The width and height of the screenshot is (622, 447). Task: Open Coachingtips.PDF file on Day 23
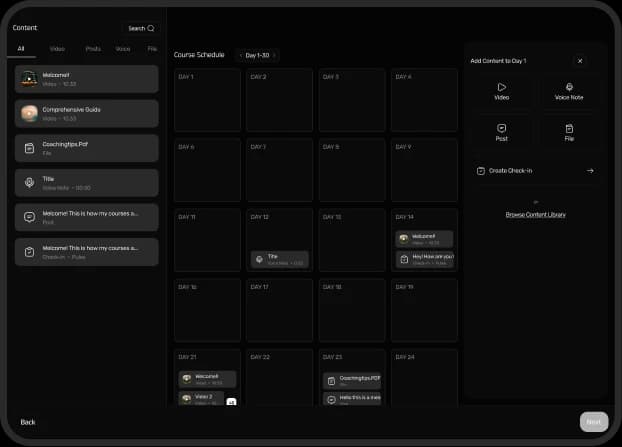click(352, 381)
